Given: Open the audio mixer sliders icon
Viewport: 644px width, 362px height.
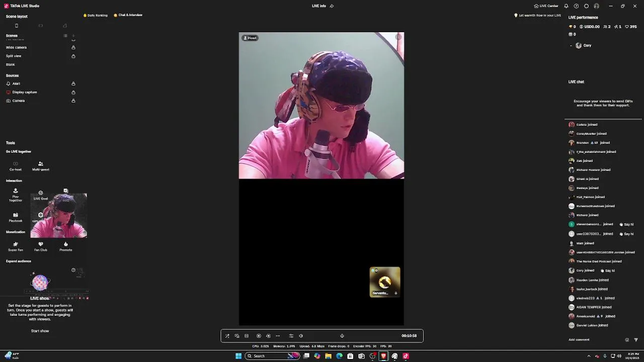Looking at the screenshot, I should click(x=291, y=336).
